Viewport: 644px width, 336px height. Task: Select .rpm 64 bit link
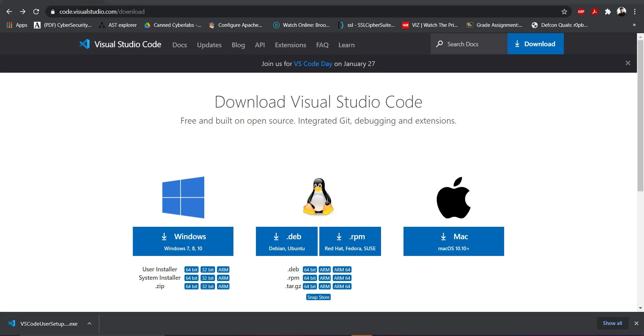coord(310,278)
